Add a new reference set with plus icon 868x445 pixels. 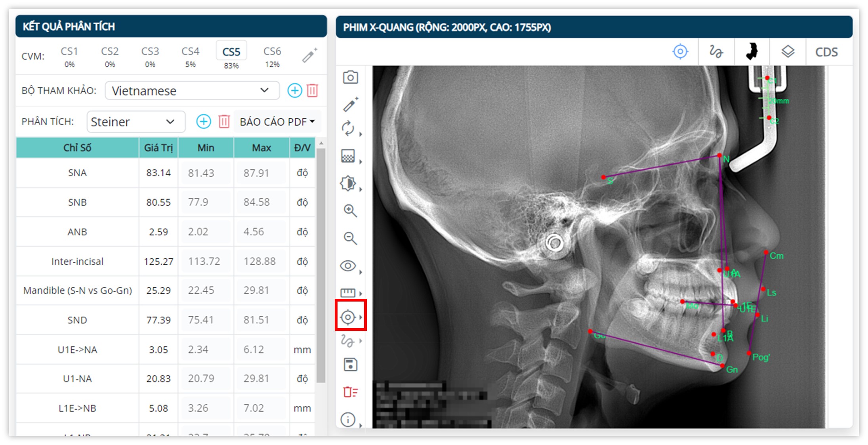[295, 90]
